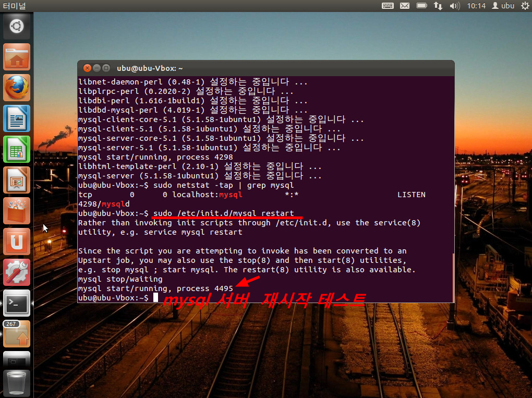The image size is (532, 398).
Task: Open LibreOffice Writer from the launcher
Action: [x=17, y=118]
